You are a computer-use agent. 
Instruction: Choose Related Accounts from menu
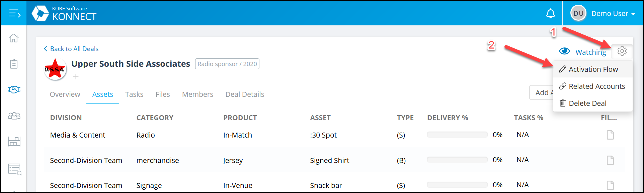593,86
